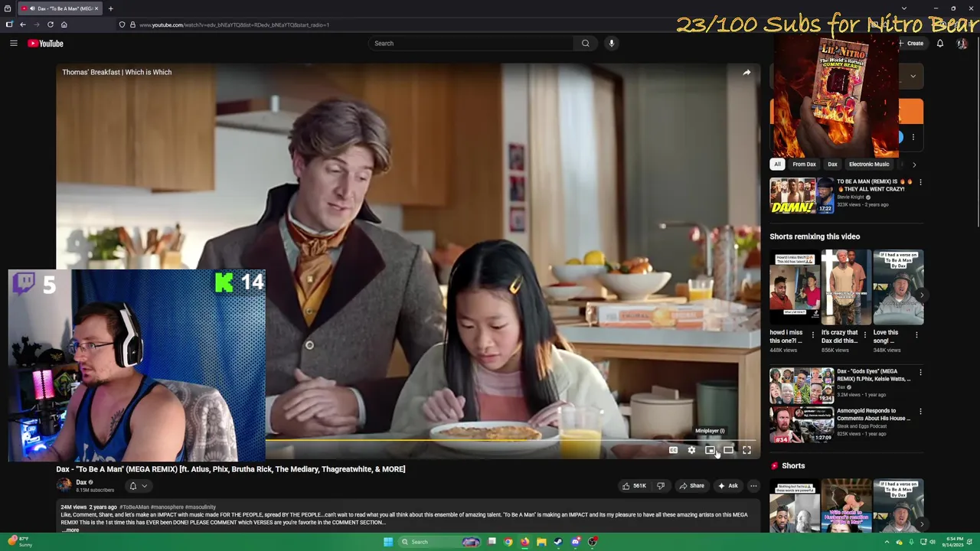Enter fullscreen in video player
This screenshot has width=980, height=551.
[x=746, y=450]
